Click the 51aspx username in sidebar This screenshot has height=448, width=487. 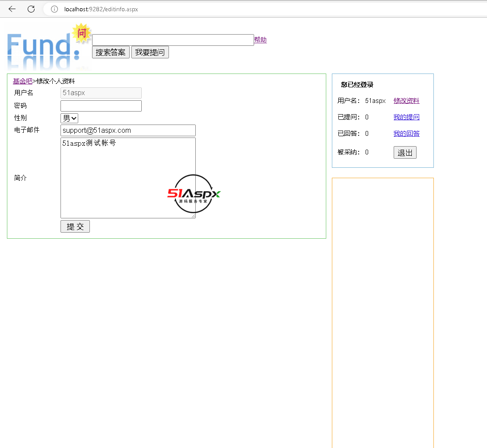point(375,101)
